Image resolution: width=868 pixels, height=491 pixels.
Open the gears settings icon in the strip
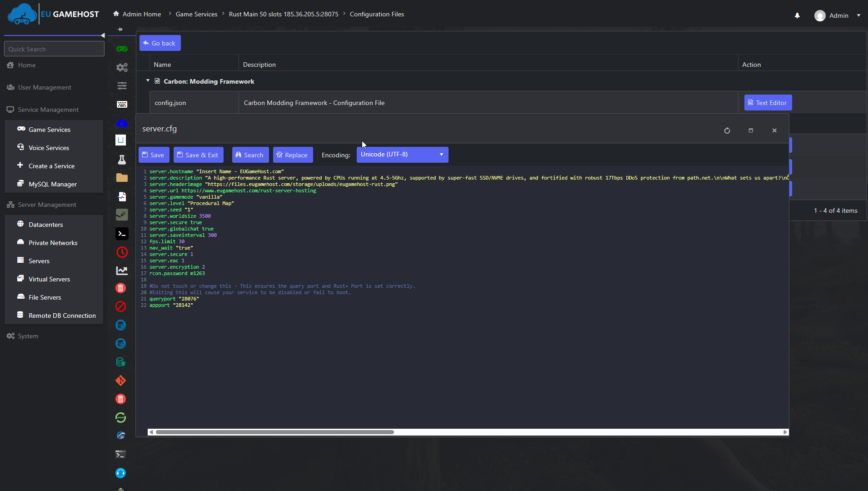(121, 67)
